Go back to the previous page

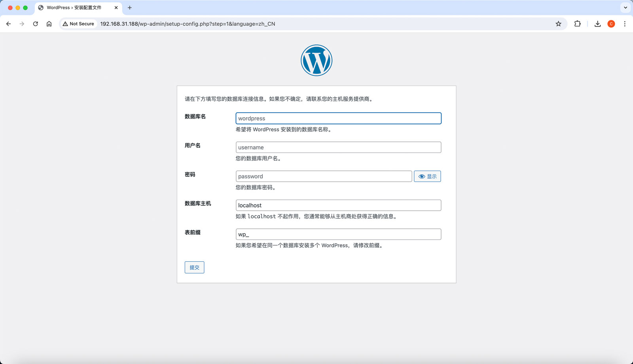(8, 24)
